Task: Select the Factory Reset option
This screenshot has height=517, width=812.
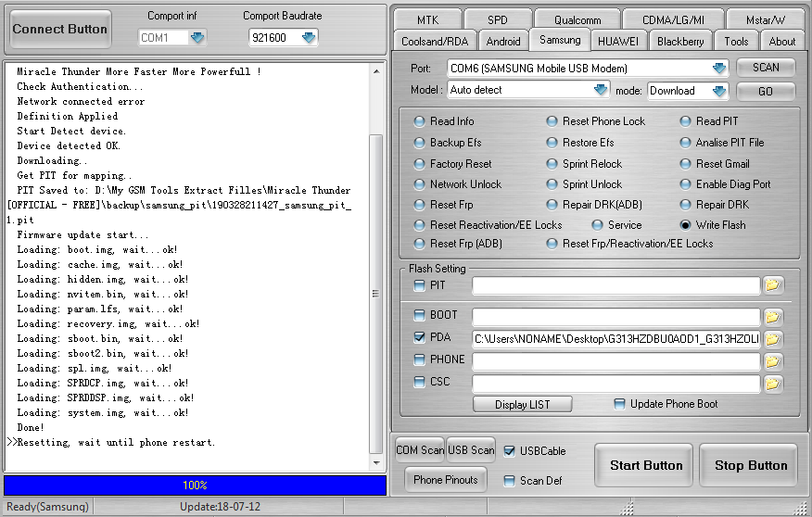Action: [420, 164]
